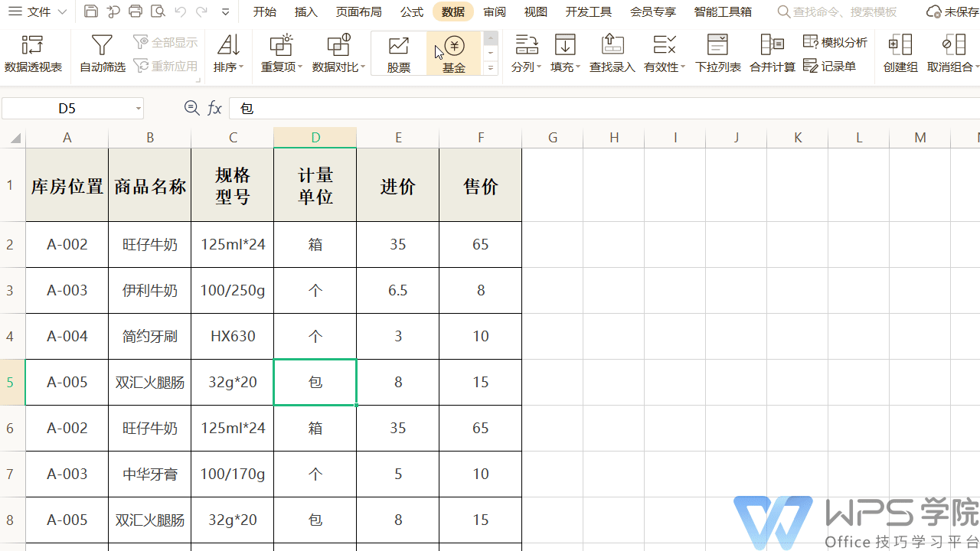Click the Save icon in quick access toolbar
Image resolution: width=980 pixels, height=551 pixels.
91,11
